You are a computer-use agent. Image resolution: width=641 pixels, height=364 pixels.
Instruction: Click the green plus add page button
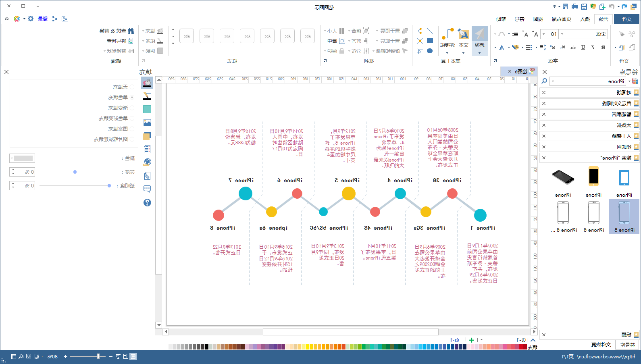[472, 340]
